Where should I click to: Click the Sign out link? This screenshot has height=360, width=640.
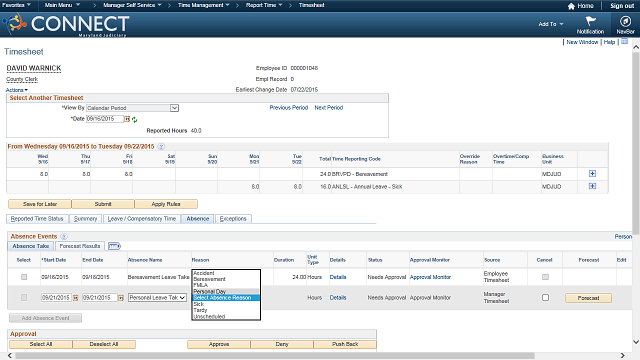[x=622, y=6]
